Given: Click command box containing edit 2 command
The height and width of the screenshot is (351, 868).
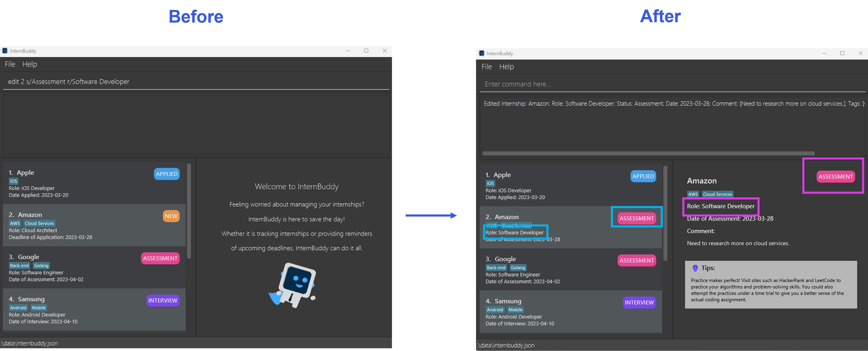Looking at the screenshot, I should pyautogui.click(x=196, y=82).
